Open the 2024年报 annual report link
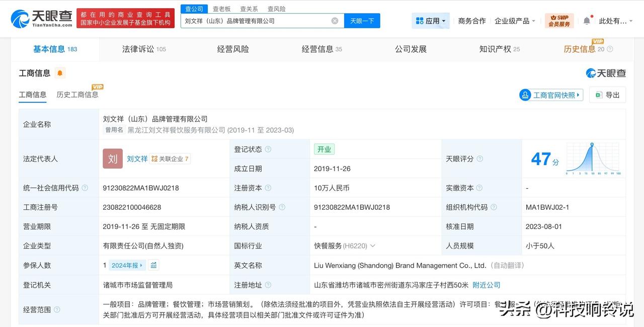The image size is (644, 327). pyautogui.click(x=125, y=265)
